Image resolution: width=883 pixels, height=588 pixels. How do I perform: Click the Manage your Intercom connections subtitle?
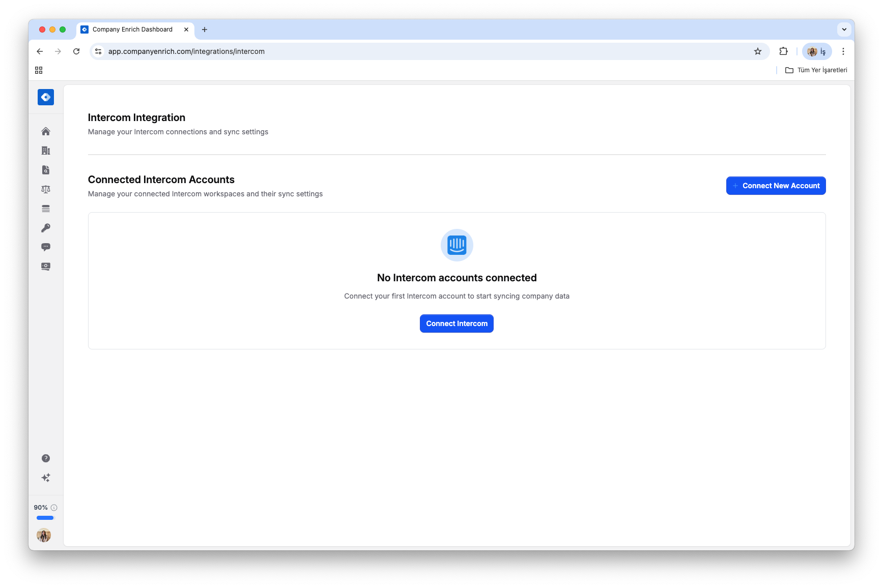[178, 132]
